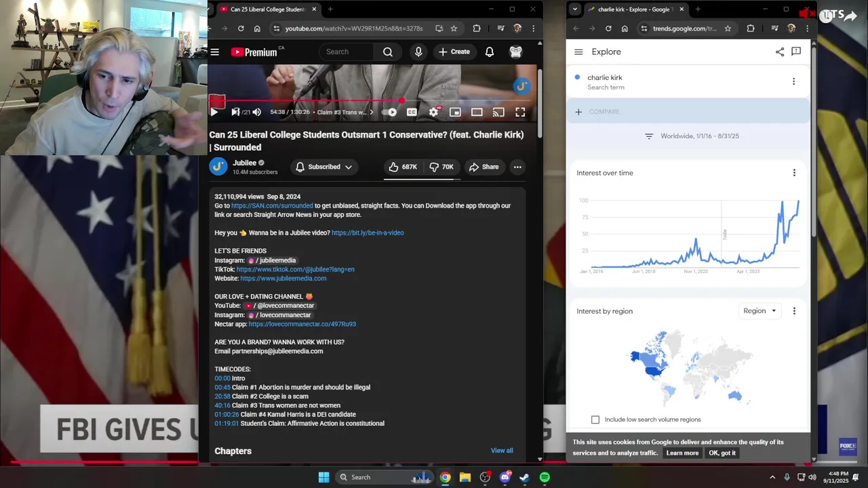Check 'Include low search volume regions'
This screenshot has width=868, height=488.
pyautogui.click(x=595, y=420)
